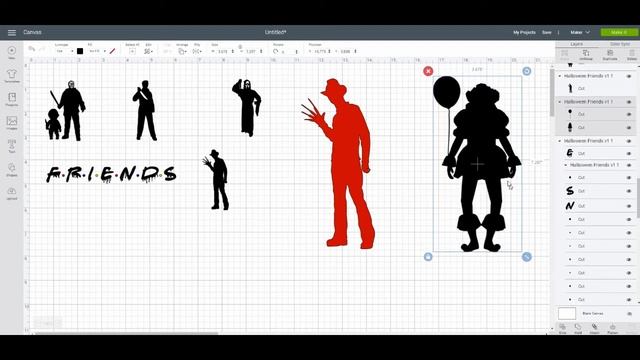This screenshot has height=360, width=640.
Task: Open the hamburger main menu
Action: [11, 32]
